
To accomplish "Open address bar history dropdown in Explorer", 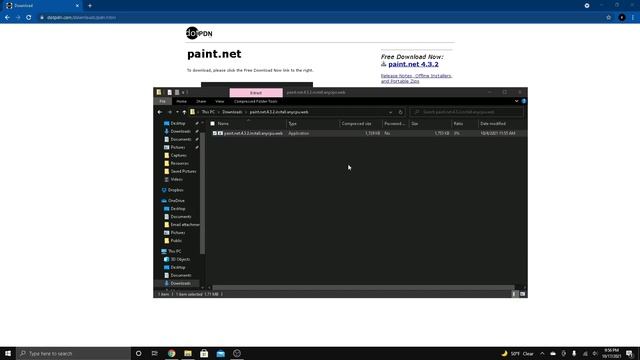I will click(391, 112).
